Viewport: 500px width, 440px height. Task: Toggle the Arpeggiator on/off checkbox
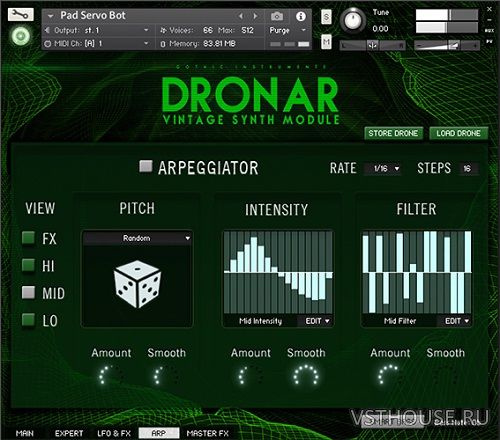[146, 166]
